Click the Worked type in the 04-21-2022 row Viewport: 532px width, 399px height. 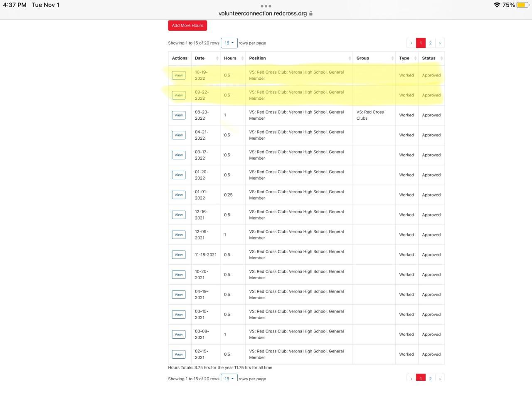pyautogui.click(x=406, y=135)
